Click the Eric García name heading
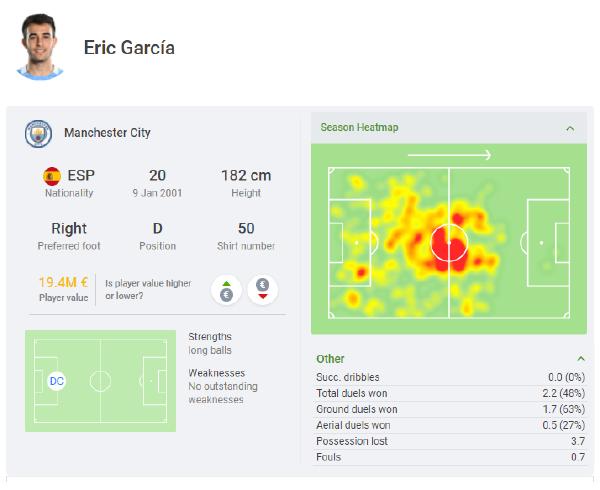Screen dimensions: 600x490 (129, 48)
